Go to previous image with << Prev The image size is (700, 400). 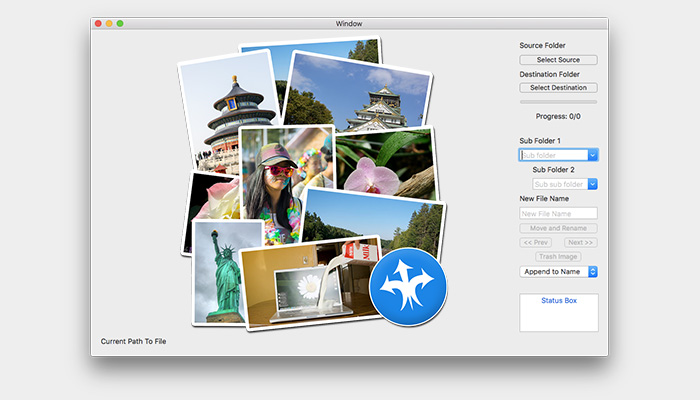point(536,242)
